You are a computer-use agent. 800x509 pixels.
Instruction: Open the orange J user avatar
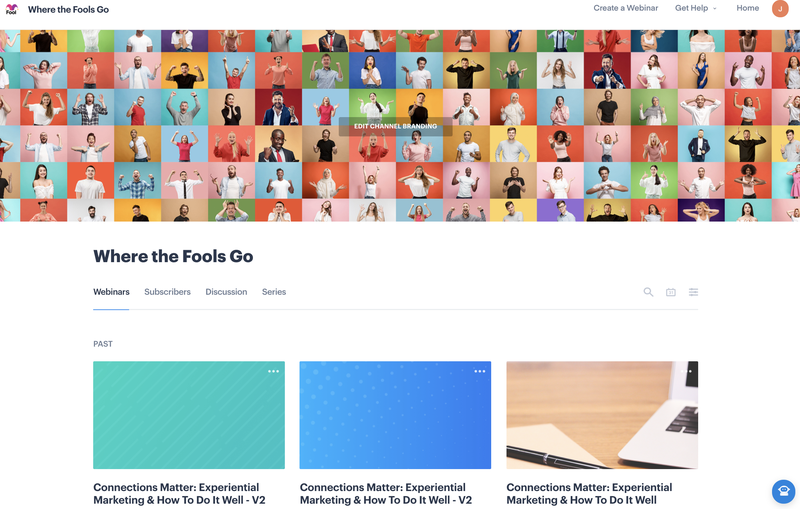pyautogui.click(x=780, y=9)
